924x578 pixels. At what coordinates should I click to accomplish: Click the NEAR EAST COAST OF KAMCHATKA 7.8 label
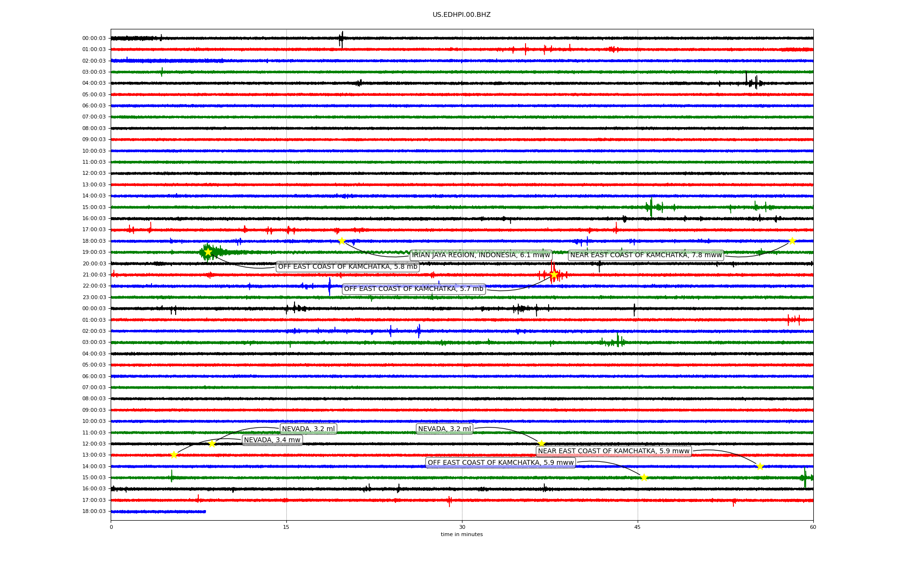click(x=646, y=255)
